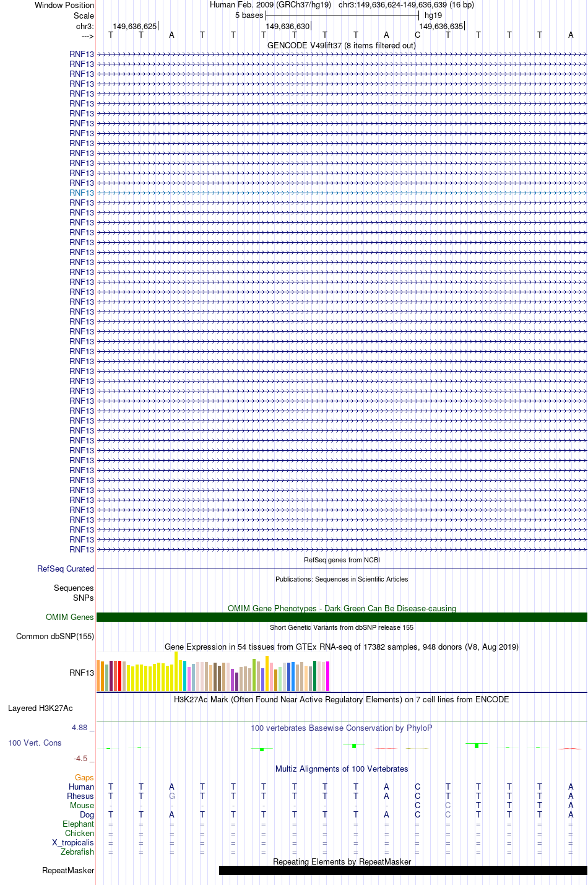
Task: Select the Human alignment row label
Action: pos(81,787)
